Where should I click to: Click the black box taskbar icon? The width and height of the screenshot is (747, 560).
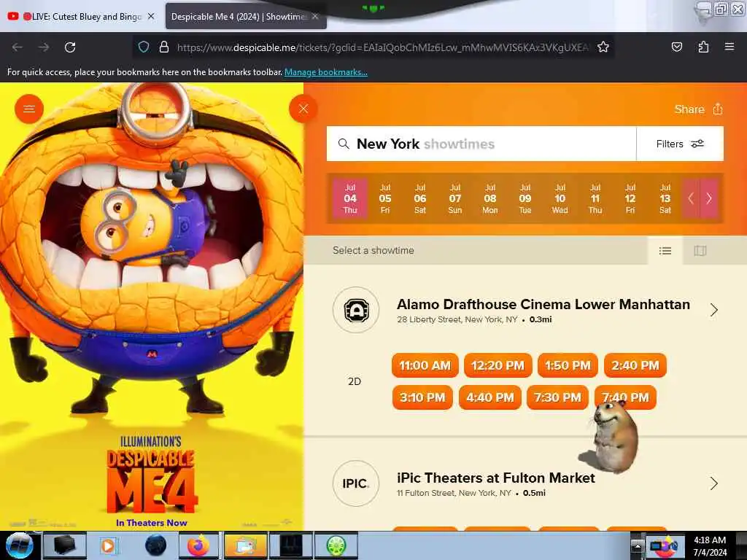click(x=65, y=545)
